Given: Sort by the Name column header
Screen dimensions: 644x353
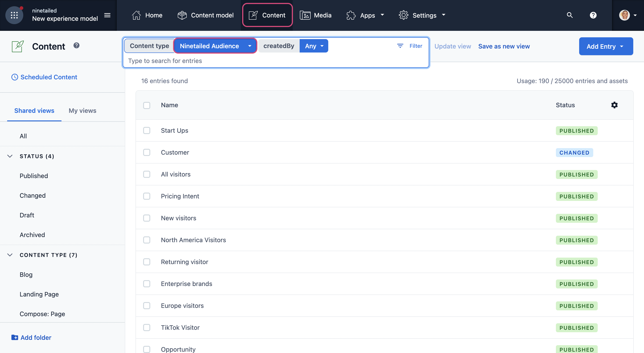Looking at the screenshot, I should (169, 105).
